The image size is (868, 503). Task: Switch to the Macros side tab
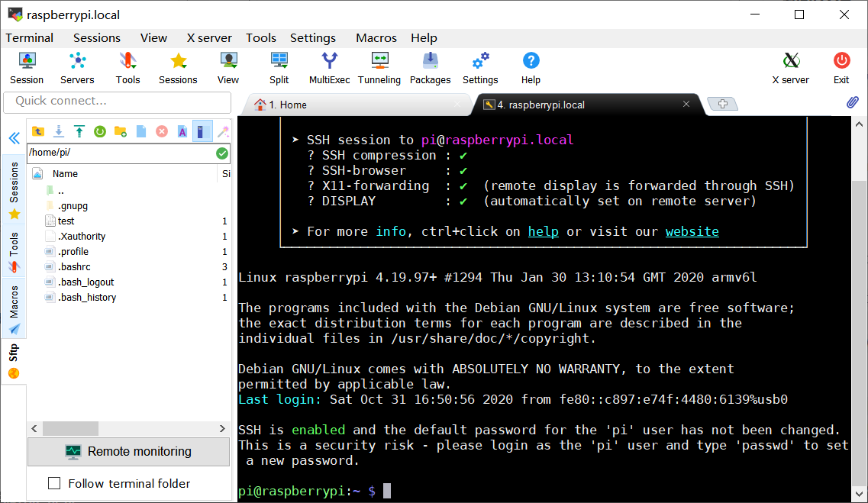14,310
